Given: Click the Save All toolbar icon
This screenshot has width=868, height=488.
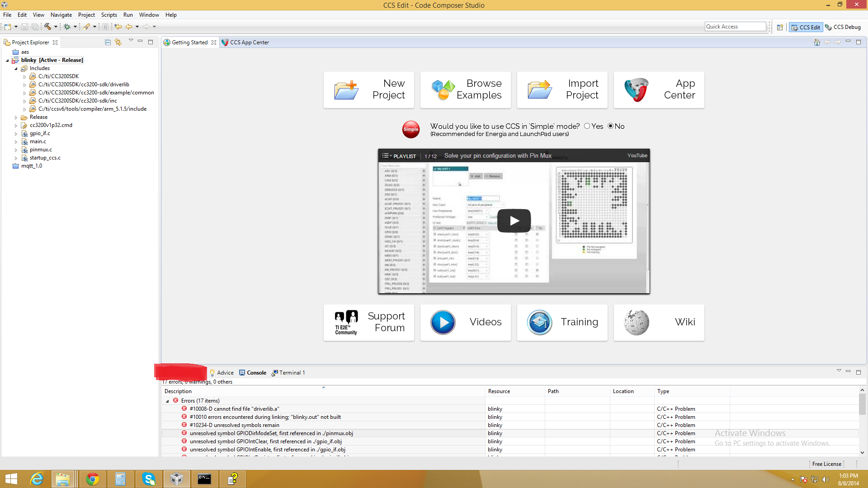Looking at the screenshot, I should 35,27.
